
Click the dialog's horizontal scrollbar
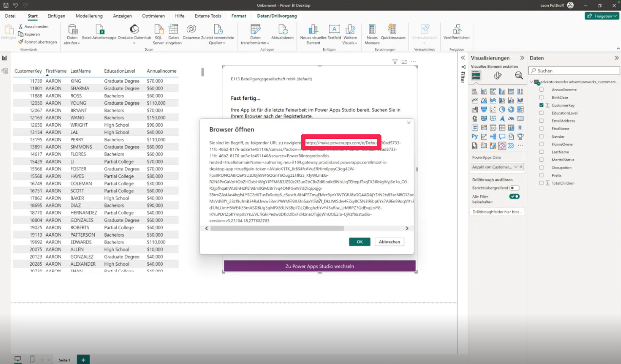[277, 228]
